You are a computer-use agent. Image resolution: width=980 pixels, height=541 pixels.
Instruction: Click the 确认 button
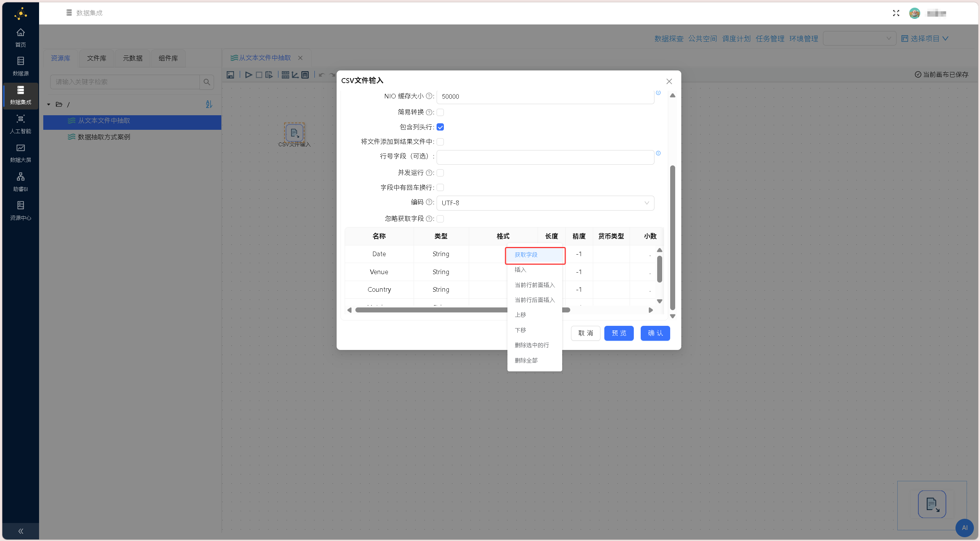click(655, 333)
